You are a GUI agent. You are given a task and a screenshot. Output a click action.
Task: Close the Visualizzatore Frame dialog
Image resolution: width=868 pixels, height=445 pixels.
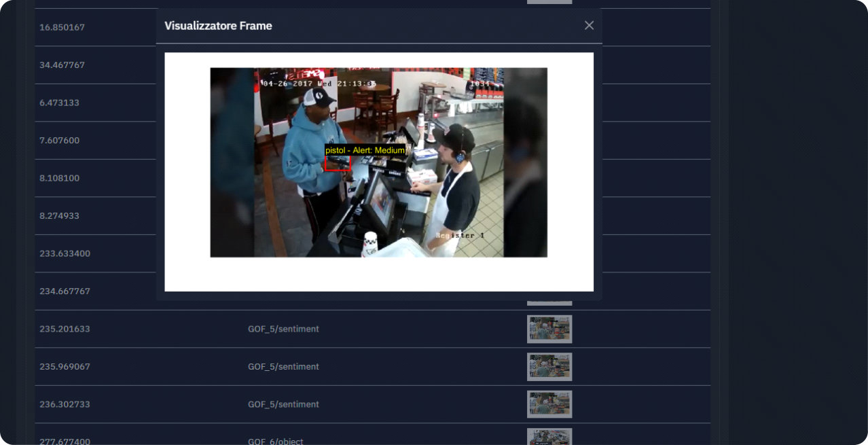(588, 25)
